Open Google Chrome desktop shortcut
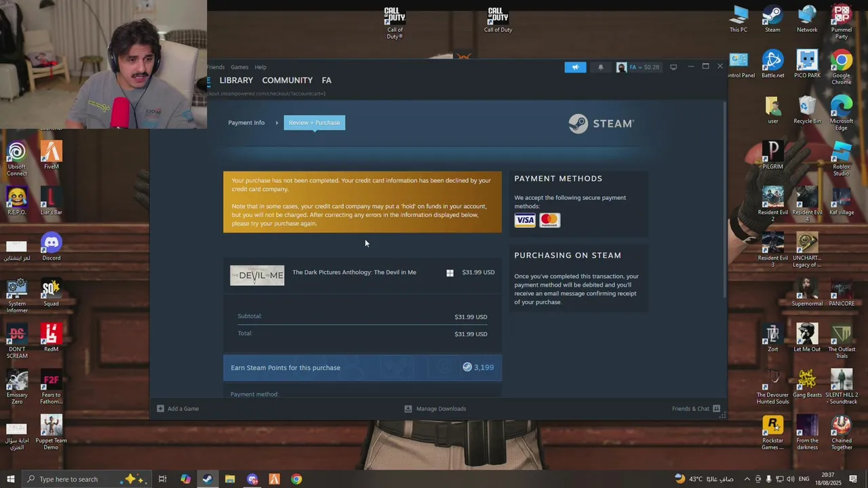This screenshot has height=488, width=868. click(842, 68)
